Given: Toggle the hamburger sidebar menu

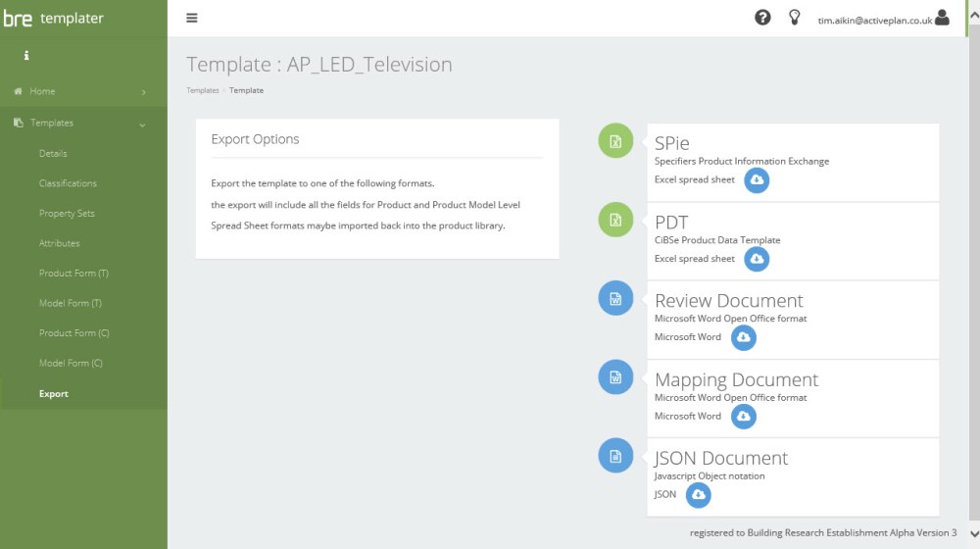Looking at the screenshot, I should (x=192, y=18).
